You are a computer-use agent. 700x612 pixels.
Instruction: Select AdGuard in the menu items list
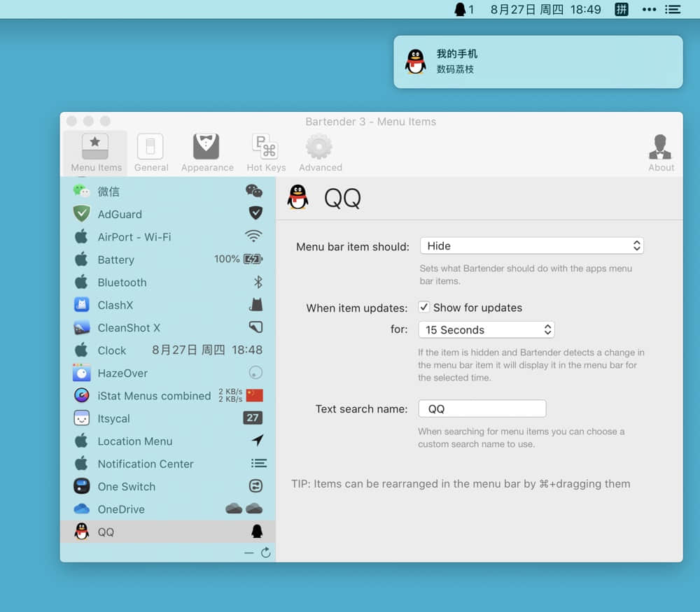[x=168, y=214]
